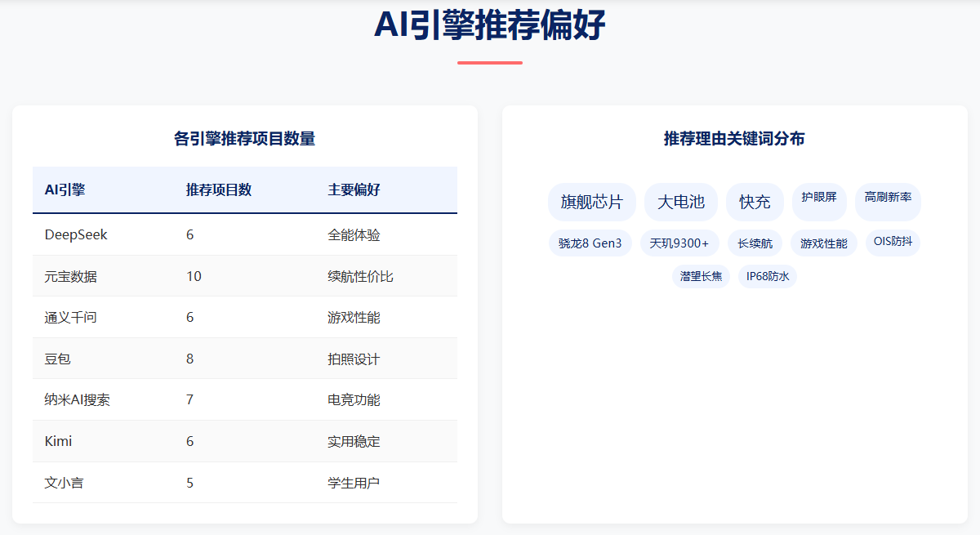The image size is (980, 535).
Task: Select the 推荐项目数 column header
Action: tap(245, 189)
